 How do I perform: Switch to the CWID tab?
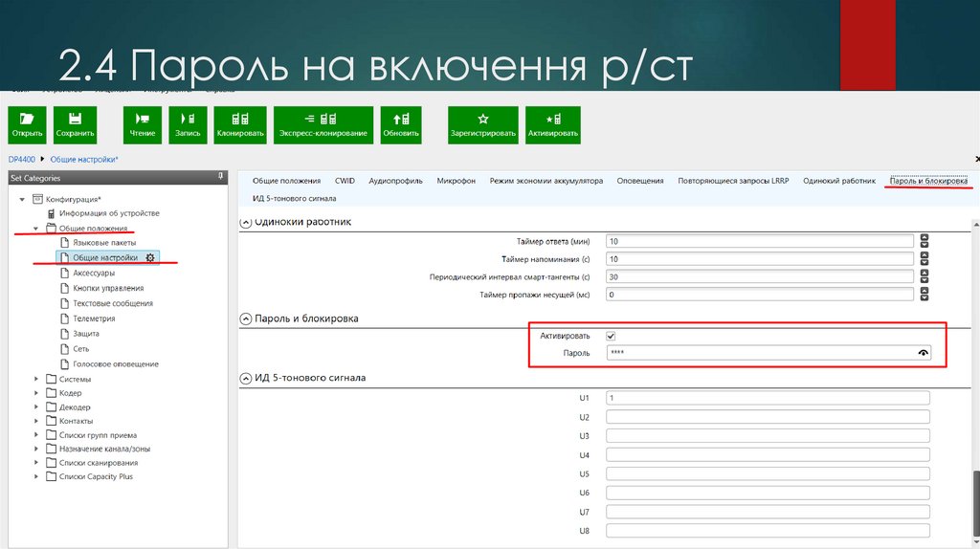point(345,181)
